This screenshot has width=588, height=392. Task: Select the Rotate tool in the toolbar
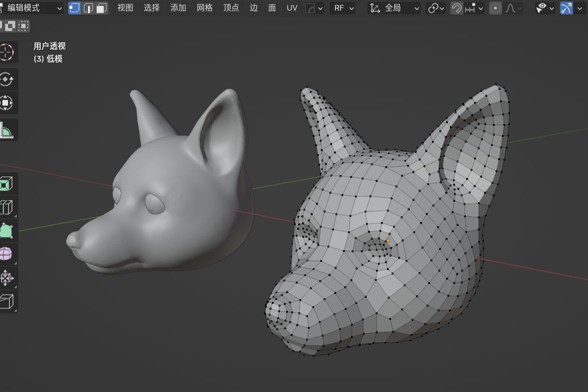point(9,79)
